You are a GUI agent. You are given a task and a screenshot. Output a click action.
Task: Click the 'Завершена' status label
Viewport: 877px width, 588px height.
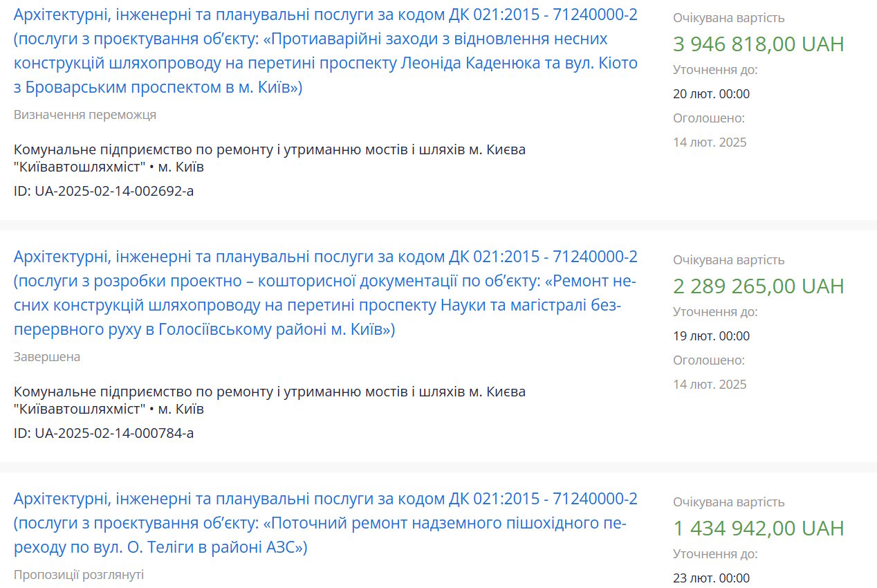[x=47, y=357]
